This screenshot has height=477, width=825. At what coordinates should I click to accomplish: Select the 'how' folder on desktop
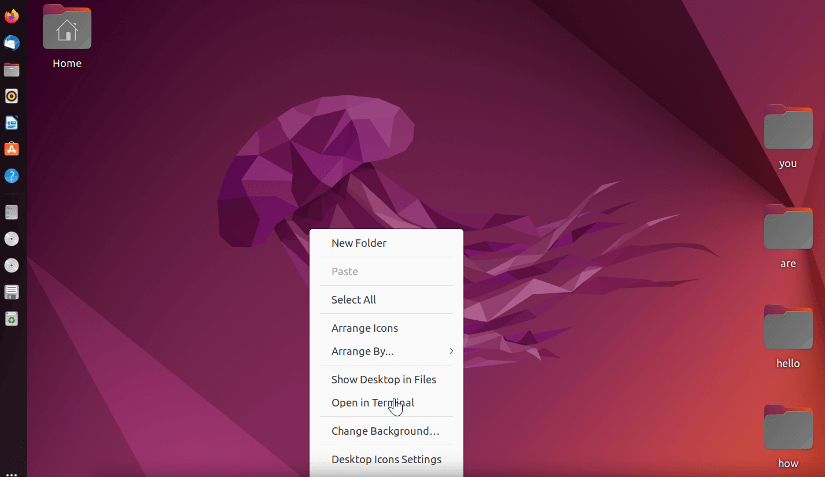tap(788, 437)
